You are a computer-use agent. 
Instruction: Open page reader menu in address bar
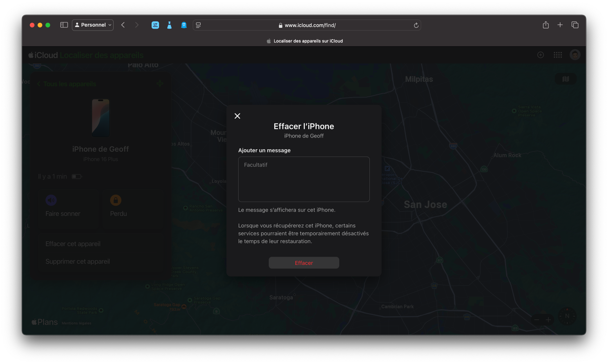click(x=198, y=25)
